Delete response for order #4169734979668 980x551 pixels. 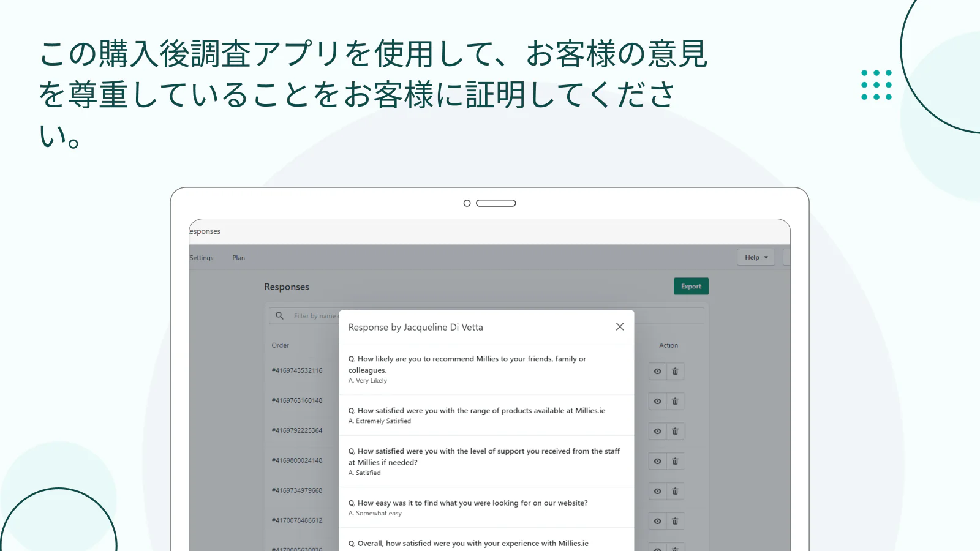coord(675,492)
